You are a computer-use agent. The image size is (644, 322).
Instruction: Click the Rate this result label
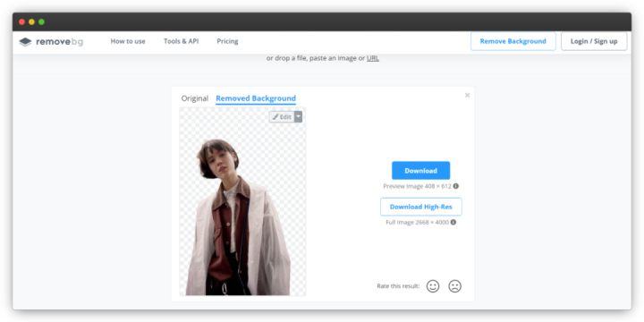point(398,286)
